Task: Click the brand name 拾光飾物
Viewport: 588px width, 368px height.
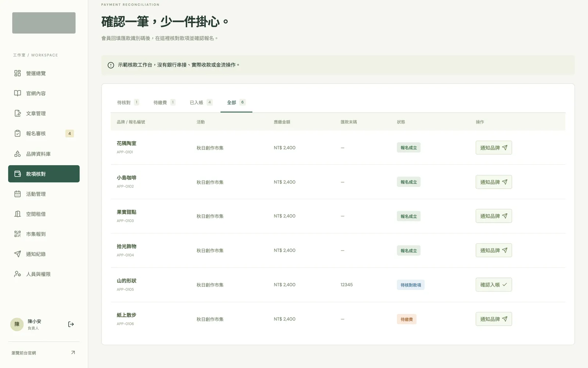Action: pos(126,246)
